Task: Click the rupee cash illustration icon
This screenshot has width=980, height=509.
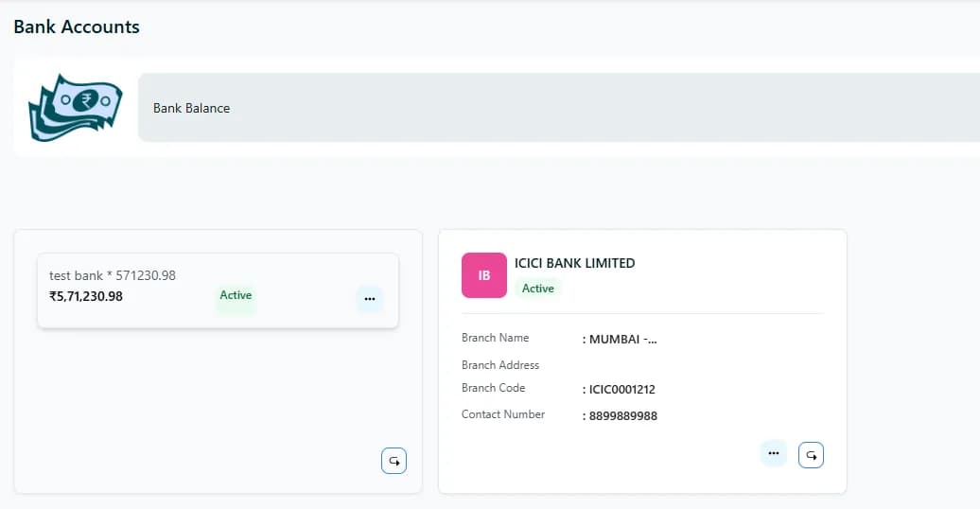Action: coord(75,108)
